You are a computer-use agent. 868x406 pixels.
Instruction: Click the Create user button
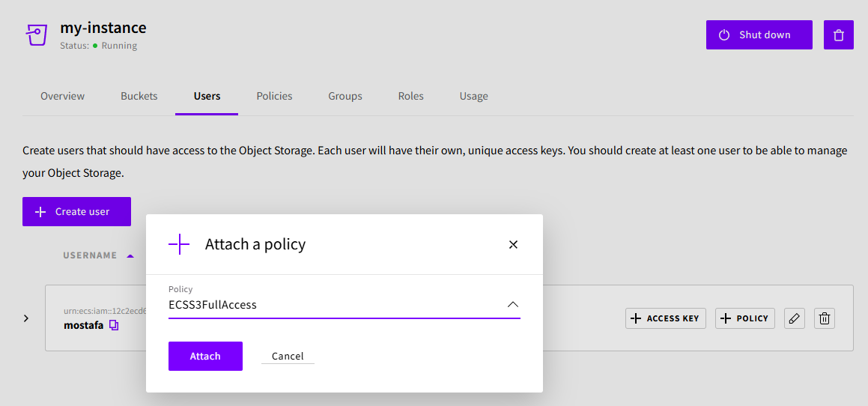(76, 211)
